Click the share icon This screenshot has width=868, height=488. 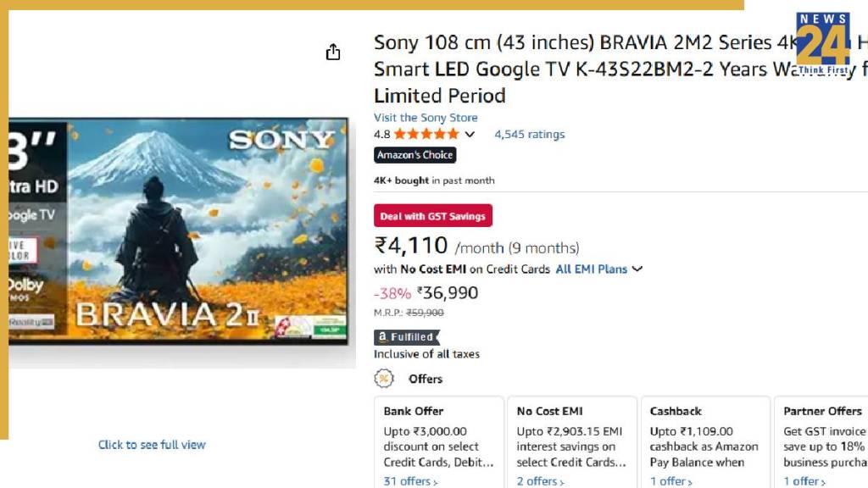pos(333,52)
